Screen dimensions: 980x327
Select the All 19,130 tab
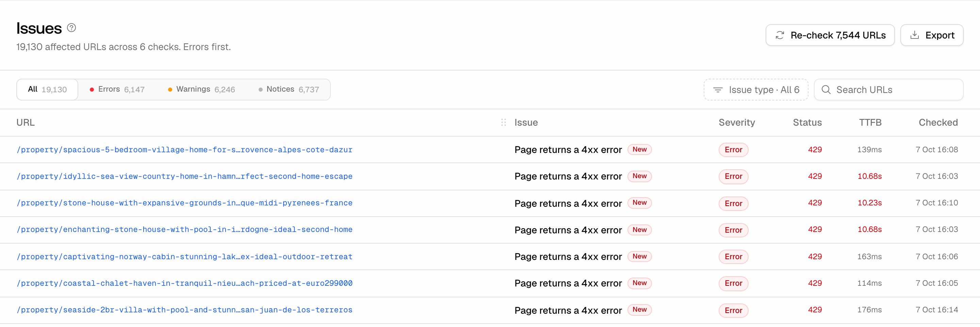pyautogui.click(x=47, y=90)
